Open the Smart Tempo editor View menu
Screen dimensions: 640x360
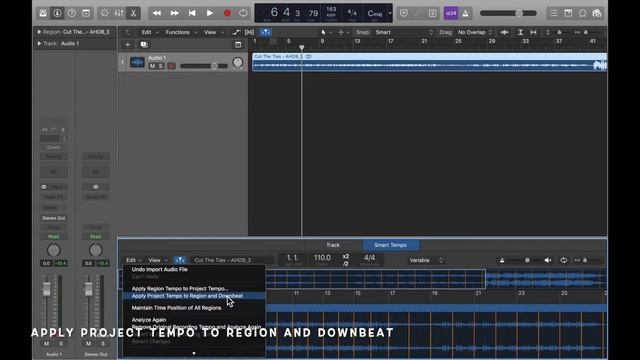(x=158, y=260)
